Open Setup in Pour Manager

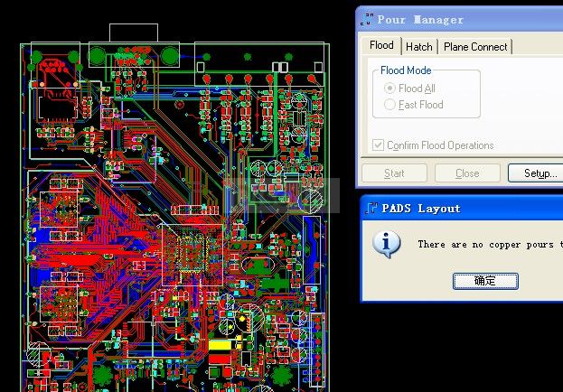point(536,173)
